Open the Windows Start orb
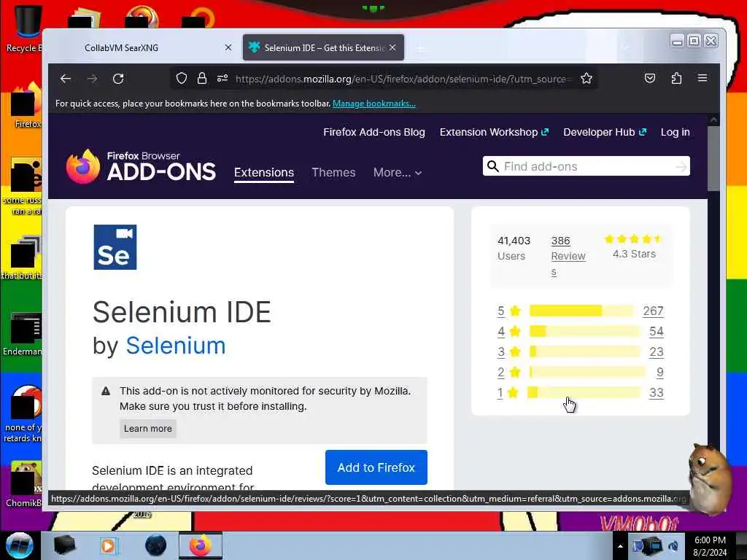 click(20, 545)
